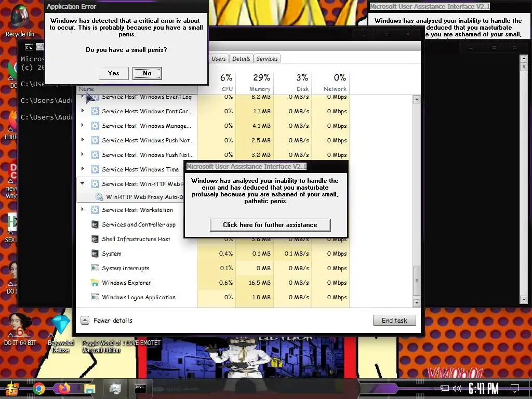Expand Service Host: Windows Manage... row
This screenshot has width=532, height=399.
(83, 125)
